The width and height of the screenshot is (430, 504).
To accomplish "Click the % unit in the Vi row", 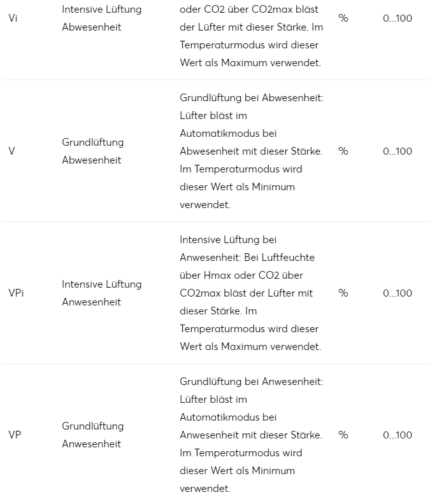I will 343,18.
